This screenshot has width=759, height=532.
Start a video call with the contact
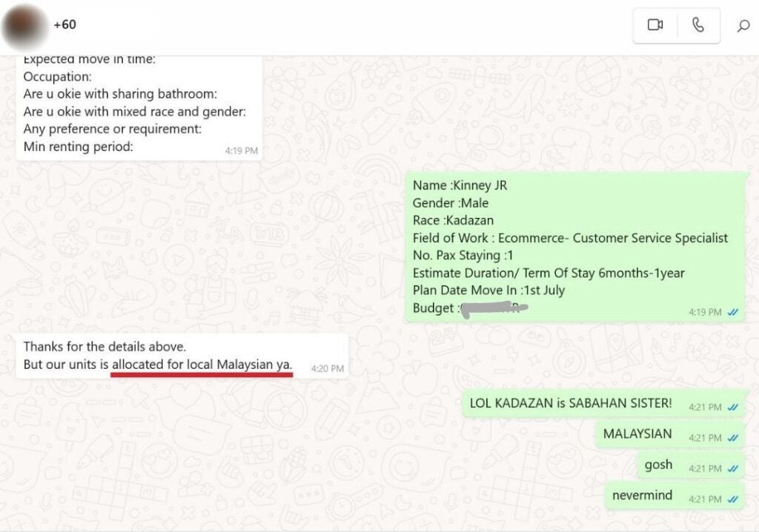pos(655,25)
